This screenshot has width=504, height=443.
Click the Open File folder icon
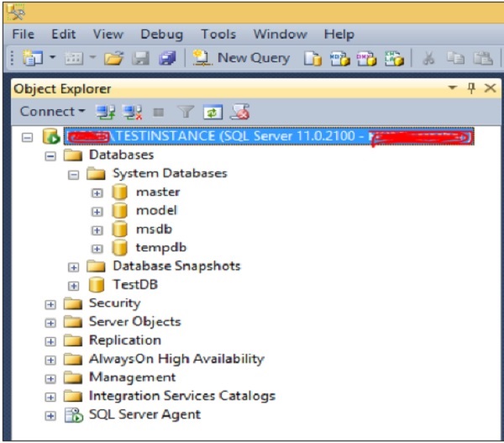coord(114,59)
